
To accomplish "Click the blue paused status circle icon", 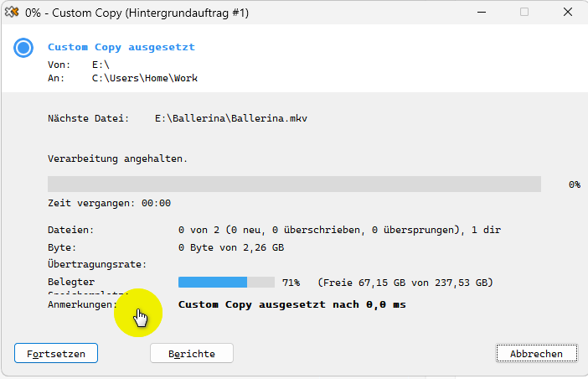I will pos(24,48).
